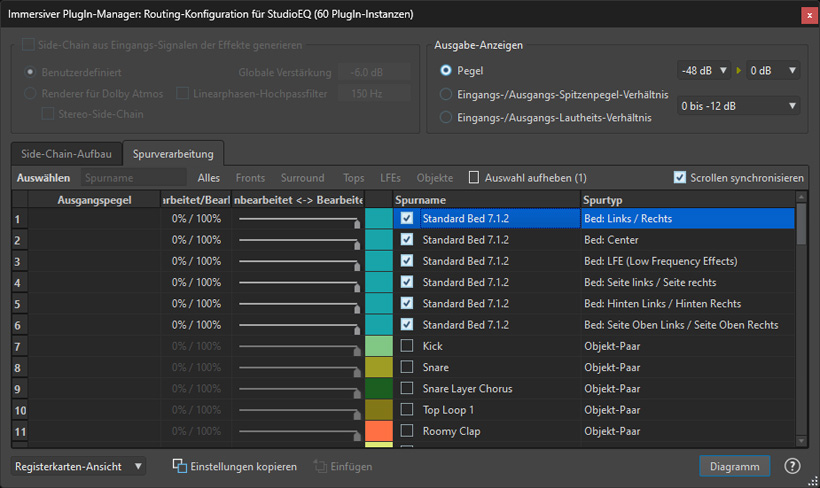Check the Snare Layer Chorus checkbox

coord(406,388)
